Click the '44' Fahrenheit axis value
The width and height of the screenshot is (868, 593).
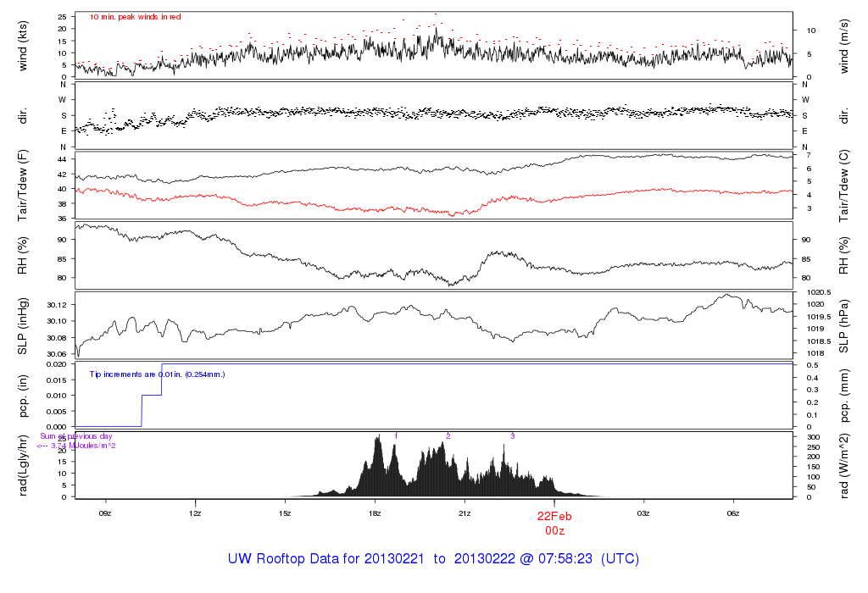pos(63,159)
